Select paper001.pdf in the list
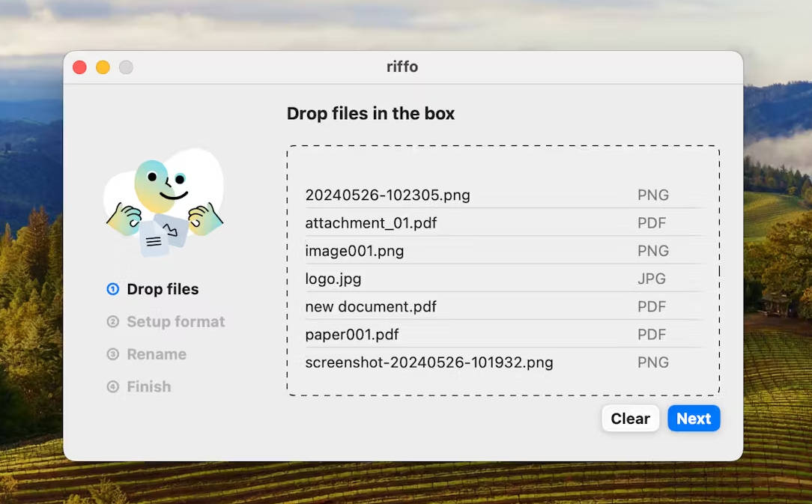812x504 pixels. (x=352, y=335)
